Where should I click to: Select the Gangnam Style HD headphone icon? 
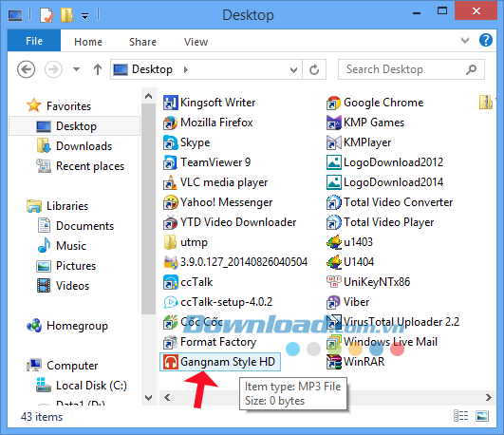pyautogui.click(x=170, y=362)
